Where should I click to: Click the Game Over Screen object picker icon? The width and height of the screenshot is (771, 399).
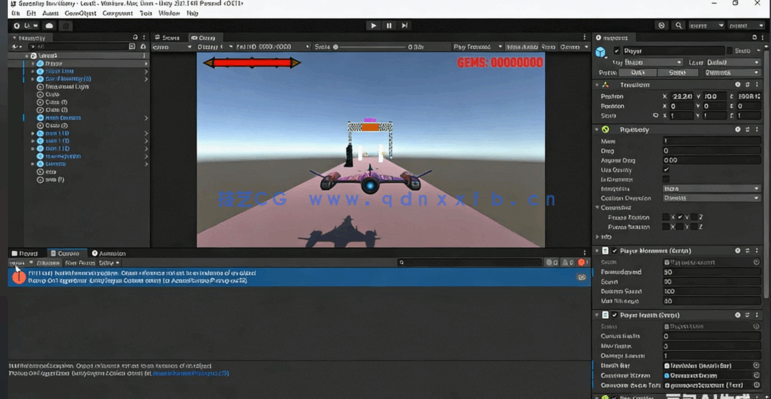tap(756, 375)
